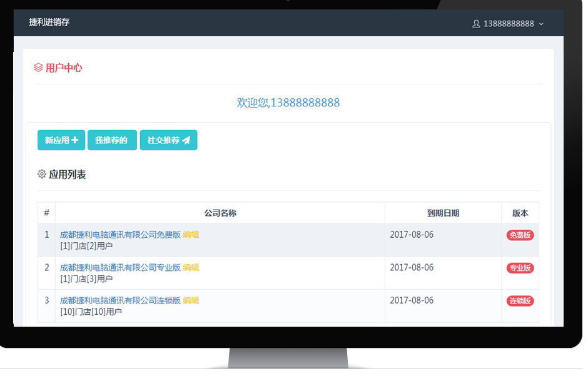Click the gear icon beside 应用列表

[42, 174]
